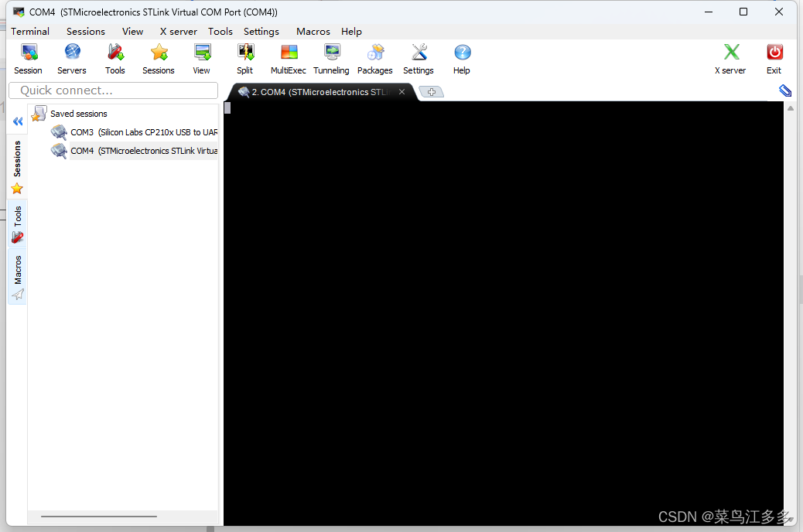
Task: Click the Saved sessions folder star icon
Action: coord(39,114)
